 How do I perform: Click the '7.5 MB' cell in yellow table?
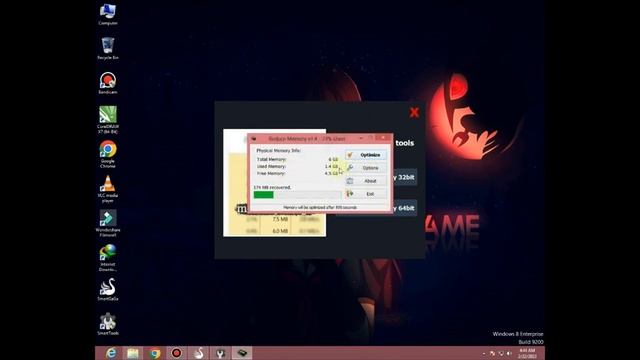(x=280, y=219)
